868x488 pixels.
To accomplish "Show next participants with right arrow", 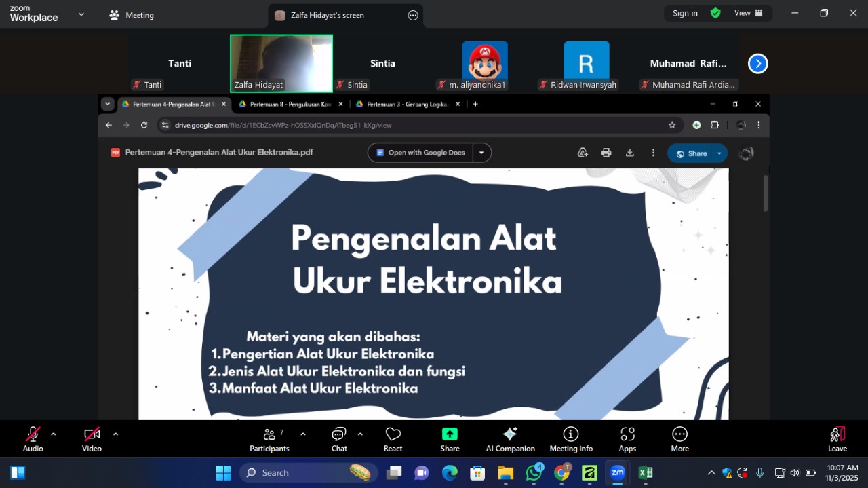I will 757,64.
